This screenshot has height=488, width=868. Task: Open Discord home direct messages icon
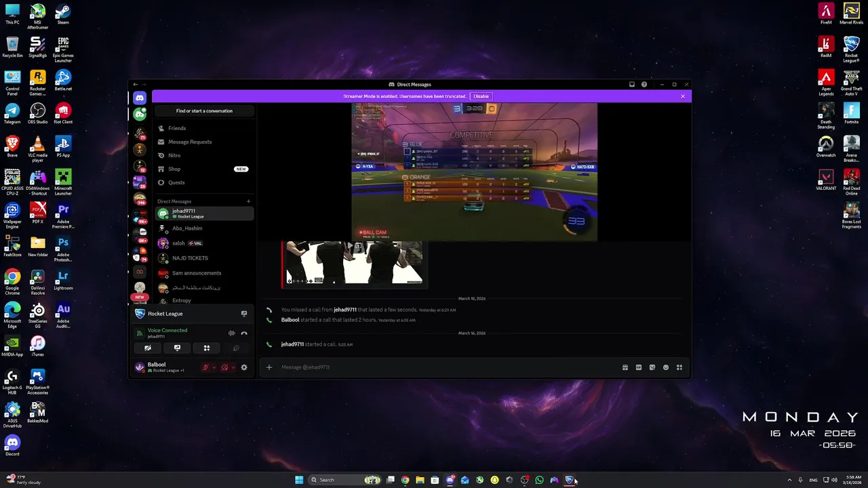(140, 98)
